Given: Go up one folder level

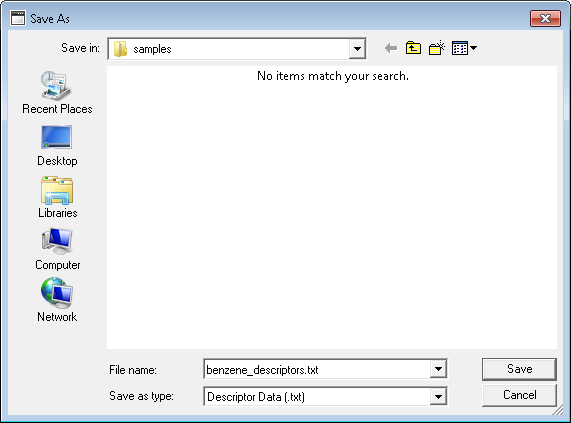Looking at the screenshot, I should (x=413, y=48).
